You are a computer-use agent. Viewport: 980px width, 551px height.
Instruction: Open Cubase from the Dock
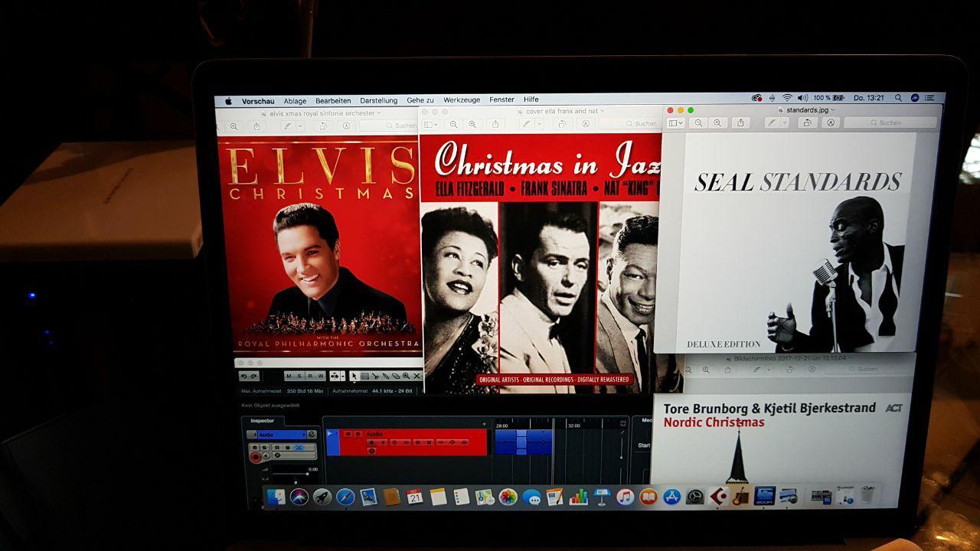(718, 497)
